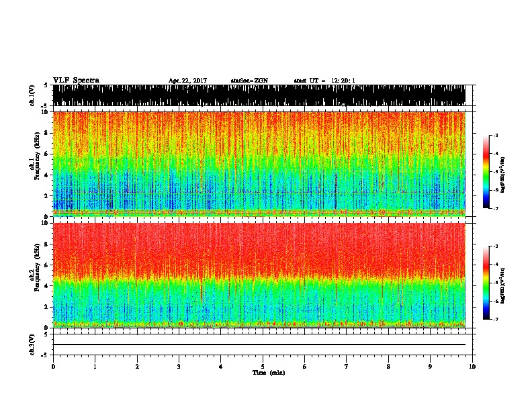This screenshot has width=532, height=411.
Task: Click the "ch.1(V)" y-axis label
Action: point(32,95)
